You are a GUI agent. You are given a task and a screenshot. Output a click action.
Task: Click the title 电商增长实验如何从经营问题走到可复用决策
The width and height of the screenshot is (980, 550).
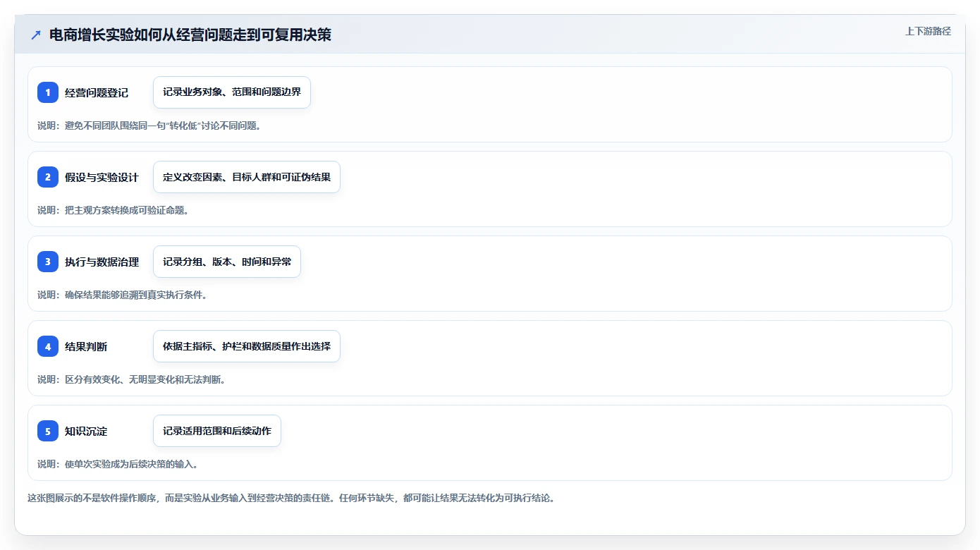(190, 35)
